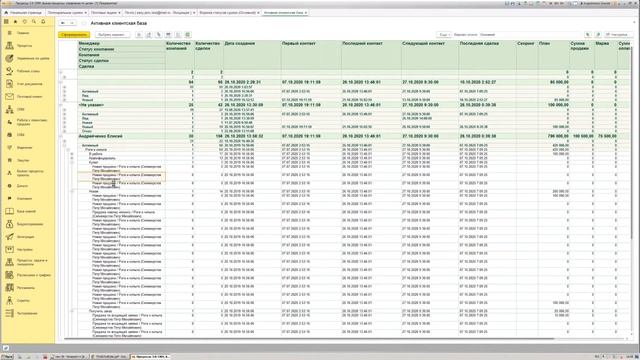Open the Закупки sidebar section
The width and height of the screenshot is (640, 360).
coord(27,160)
